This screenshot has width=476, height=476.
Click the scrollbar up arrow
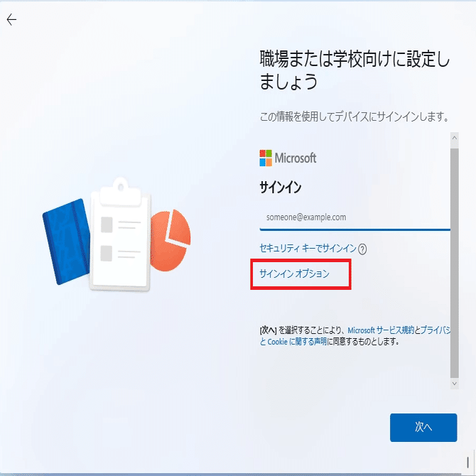[x=455, y=138]
